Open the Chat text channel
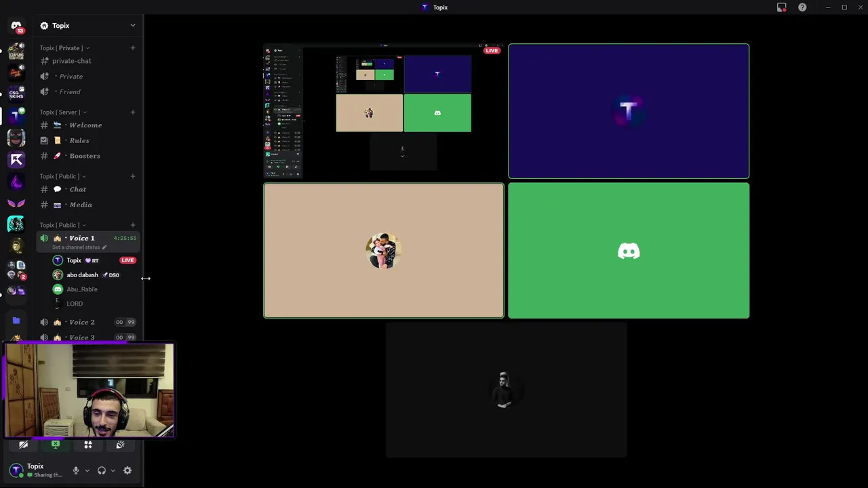The width and height of the screenshot is (868, 488). pyautogui.click(x=87, y=190)
